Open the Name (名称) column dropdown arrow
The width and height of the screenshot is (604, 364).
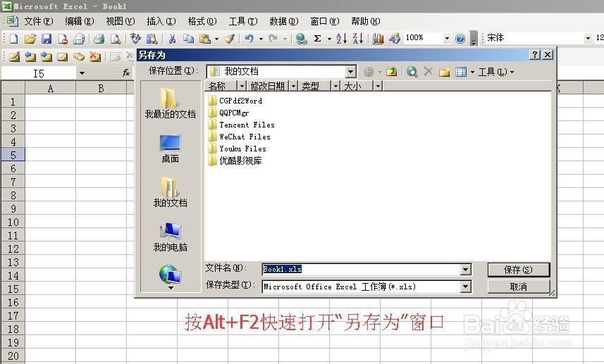click(242, 86)
